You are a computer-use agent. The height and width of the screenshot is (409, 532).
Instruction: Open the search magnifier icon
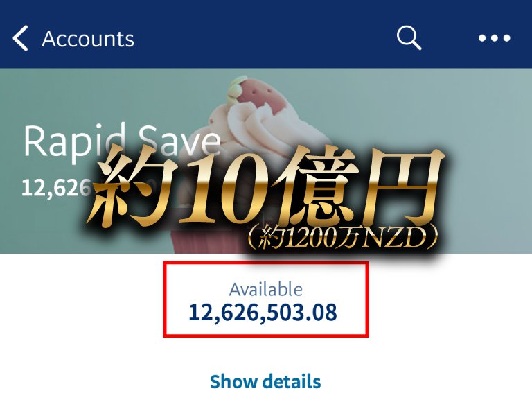coord(409,37)
